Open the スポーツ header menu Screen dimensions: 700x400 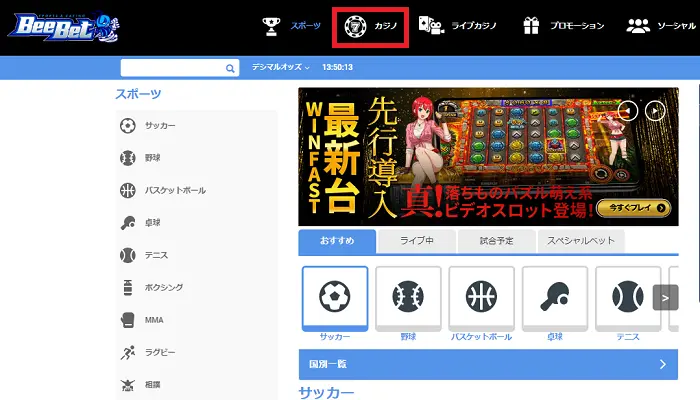tap(305, 26)
